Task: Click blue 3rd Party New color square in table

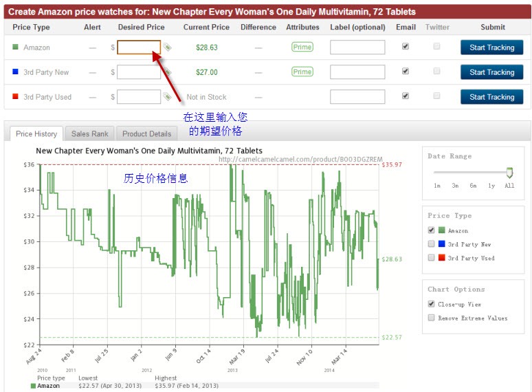Action: click(x=15, y=72)
